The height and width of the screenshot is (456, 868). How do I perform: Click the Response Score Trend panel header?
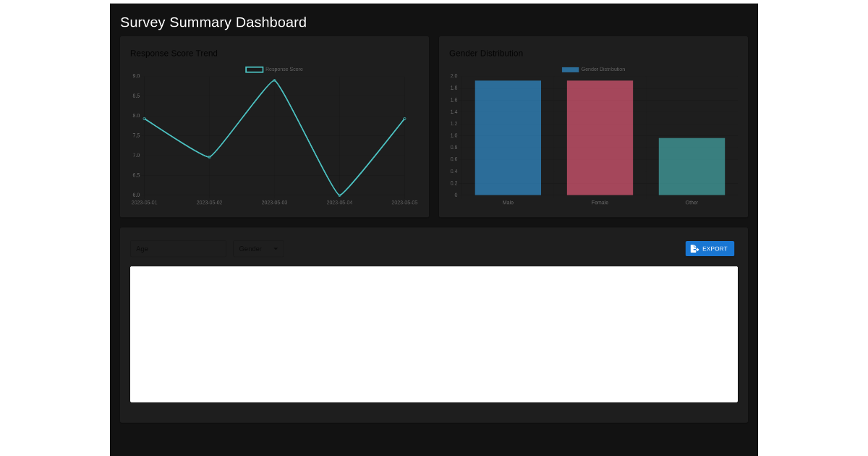coord(174,53)
